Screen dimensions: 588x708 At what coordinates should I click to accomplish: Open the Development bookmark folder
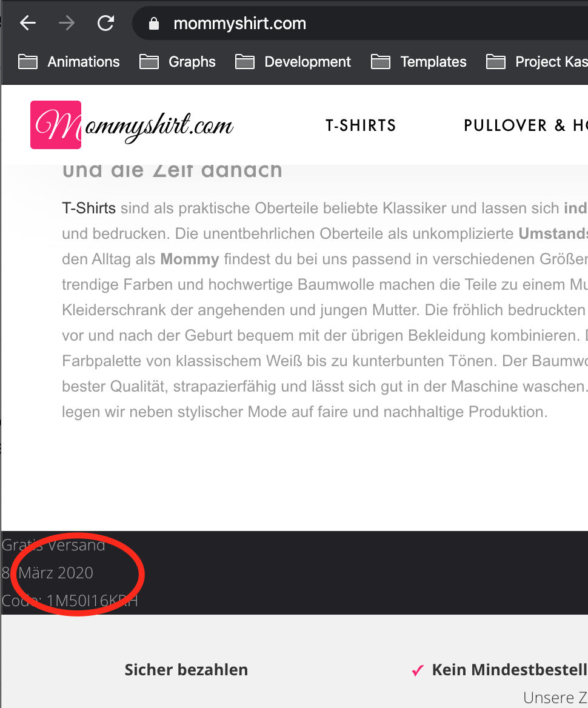point(293,62)
